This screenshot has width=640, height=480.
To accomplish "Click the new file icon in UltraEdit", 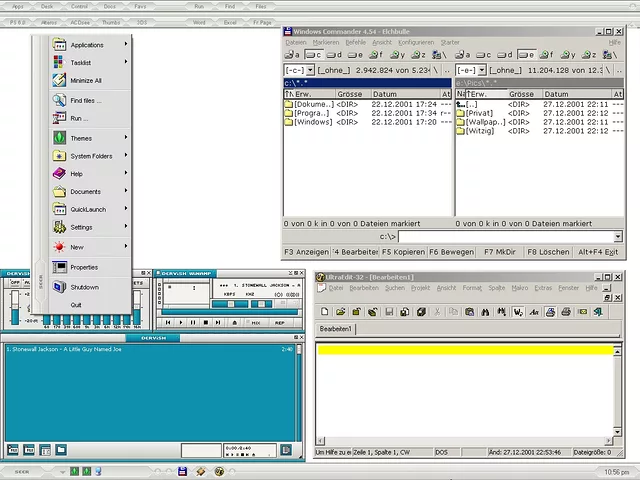I will coord(325,312).
